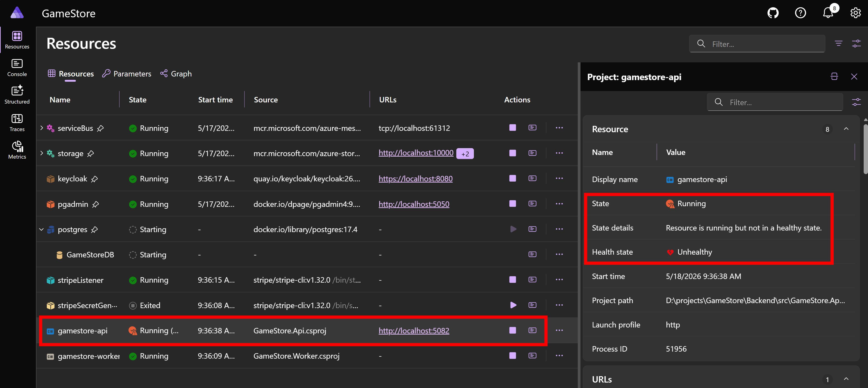Open the Metrics page

(x=17, y=150)
